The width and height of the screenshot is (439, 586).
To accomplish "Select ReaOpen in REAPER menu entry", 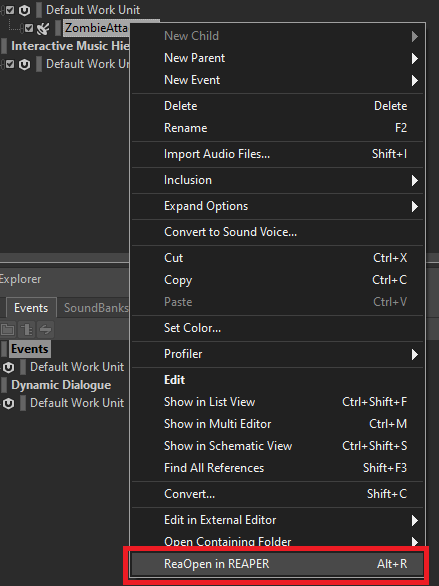I will [277, 564].
